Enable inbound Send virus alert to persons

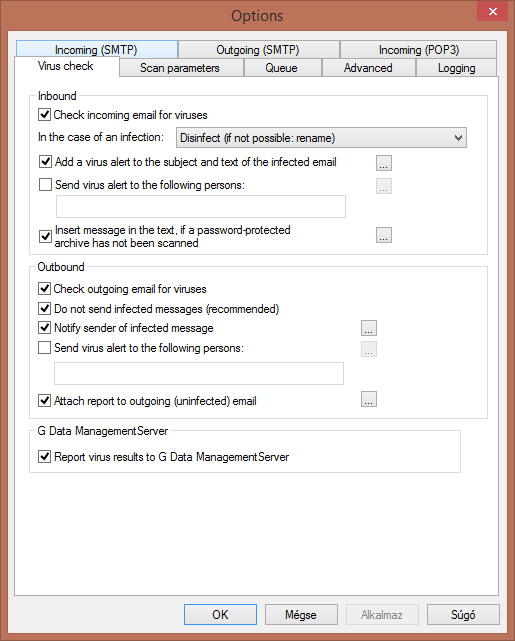(x=45, y=184)
